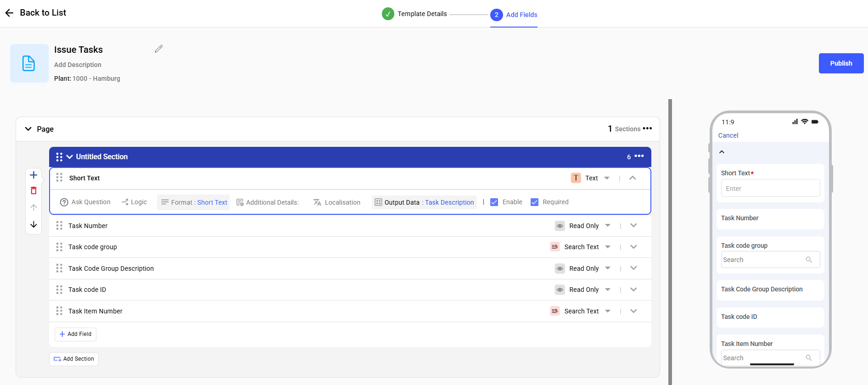Click the red trash icon to delete the field
The width and height of the screenshot is (868, 385).
(34, 190)
